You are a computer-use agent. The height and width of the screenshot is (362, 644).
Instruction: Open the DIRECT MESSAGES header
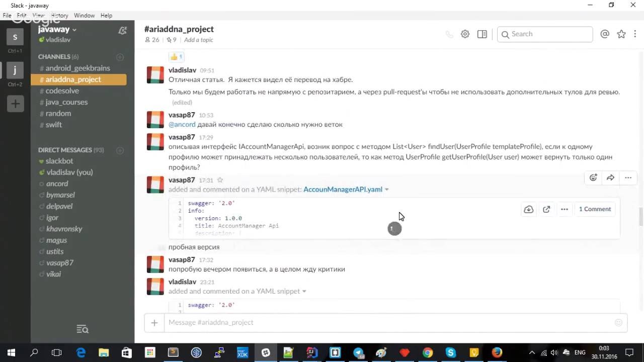[71, 150]
